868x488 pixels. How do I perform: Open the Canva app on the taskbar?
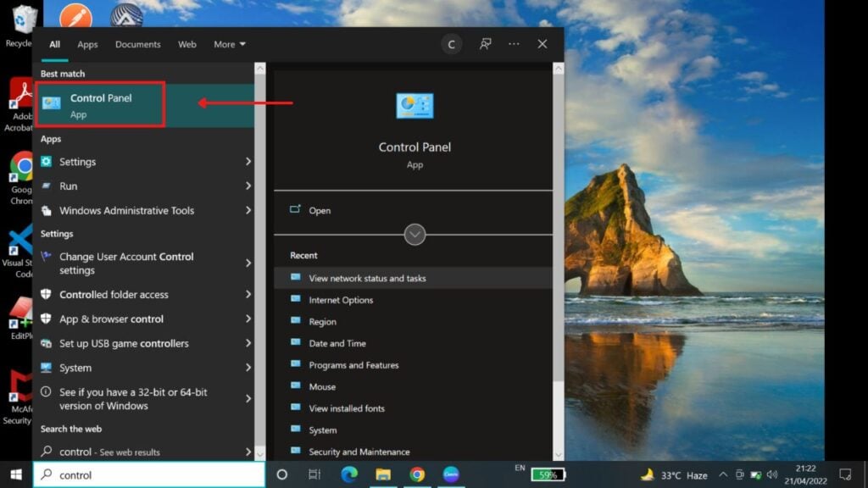click(x=451, y=474)
